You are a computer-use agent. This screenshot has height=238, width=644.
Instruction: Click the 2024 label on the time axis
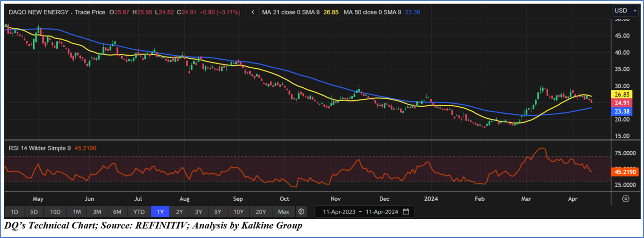coord(431,199)
